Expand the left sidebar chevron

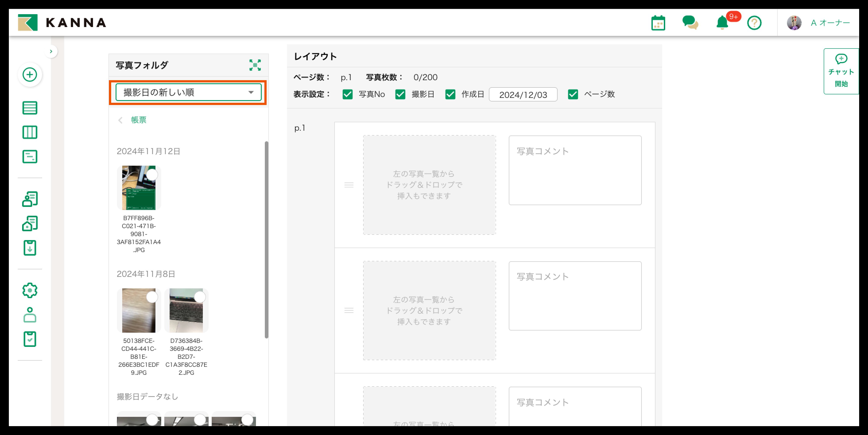click(51, 52)
